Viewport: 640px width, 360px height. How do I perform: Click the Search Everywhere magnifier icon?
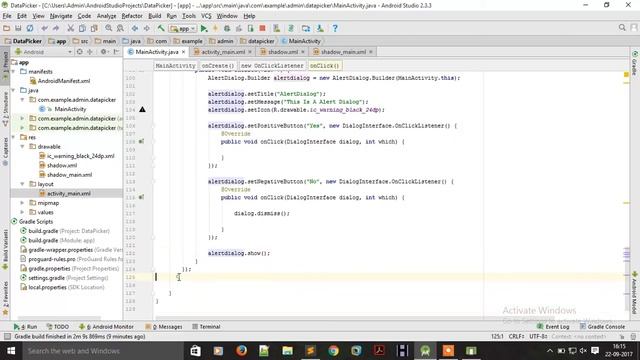[x=622, y=27]
